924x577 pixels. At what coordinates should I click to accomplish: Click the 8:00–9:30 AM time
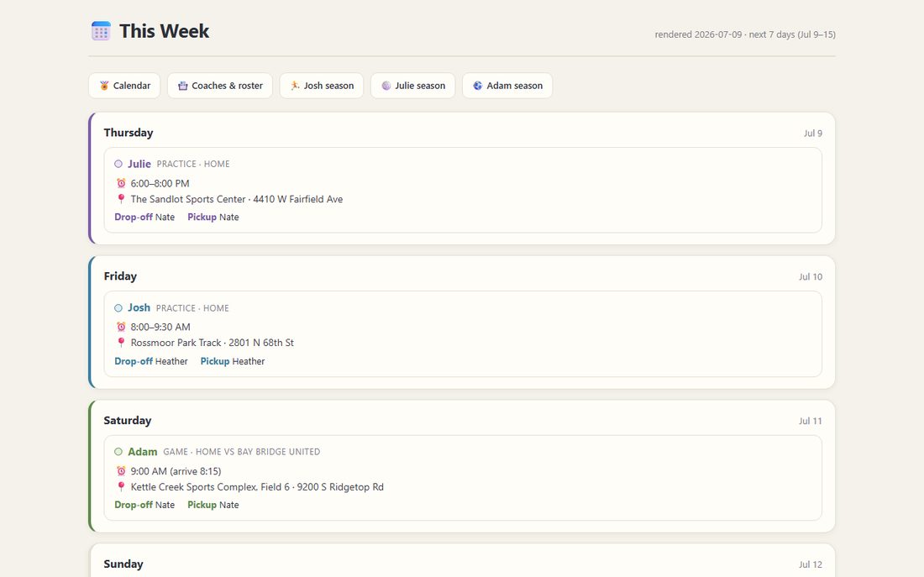pyautogui.click(x=160, y=327)
